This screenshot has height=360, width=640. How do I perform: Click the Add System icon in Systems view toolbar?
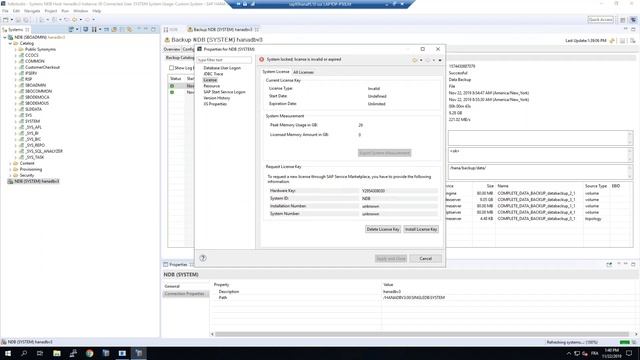[71, 29]
